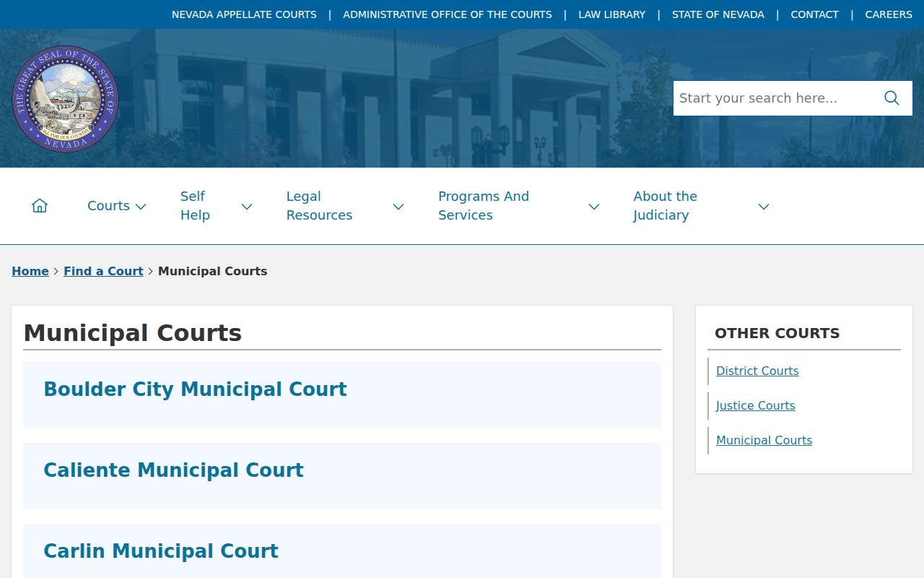924x578 pixels.
Task: Click the Legal Resources menu label
Action: (x=319, y=206)
